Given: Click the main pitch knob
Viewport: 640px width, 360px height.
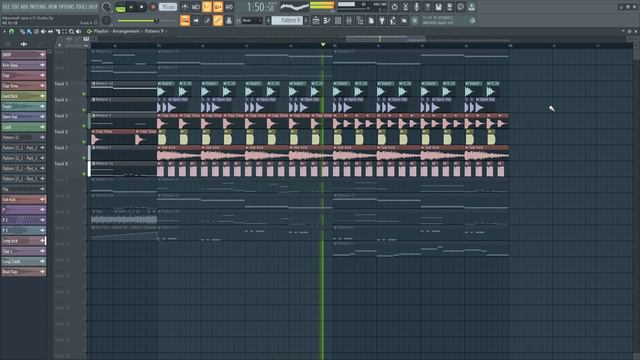Looking at the screenshot, I should click(106, 20).
